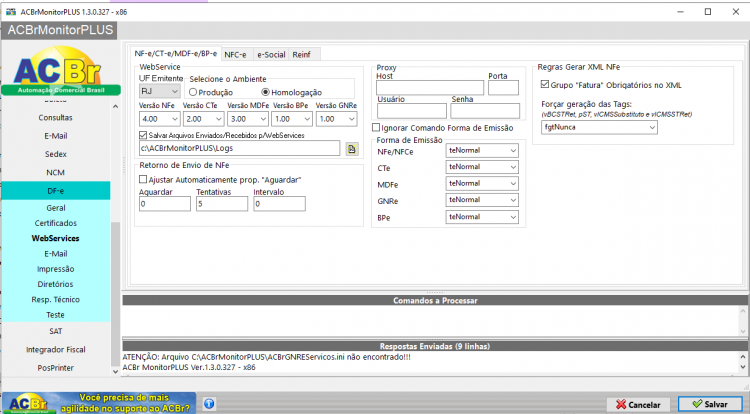Image resolution: width=750 pixels, height=414 pixels.
Task: Toggle Salvar Arquivos Enviados/Recebidos checkbox
Action: coord(143,135)
